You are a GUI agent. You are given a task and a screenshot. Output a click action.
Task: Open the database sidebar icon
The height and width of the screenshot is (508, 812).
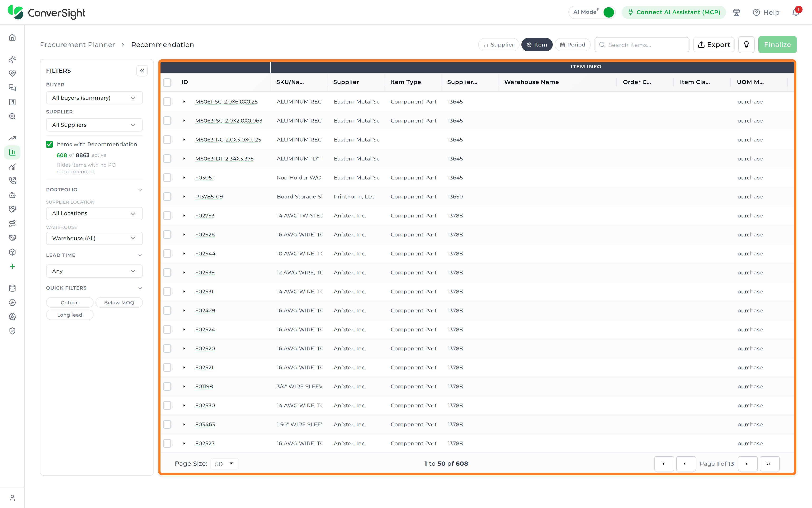point(12,288)
